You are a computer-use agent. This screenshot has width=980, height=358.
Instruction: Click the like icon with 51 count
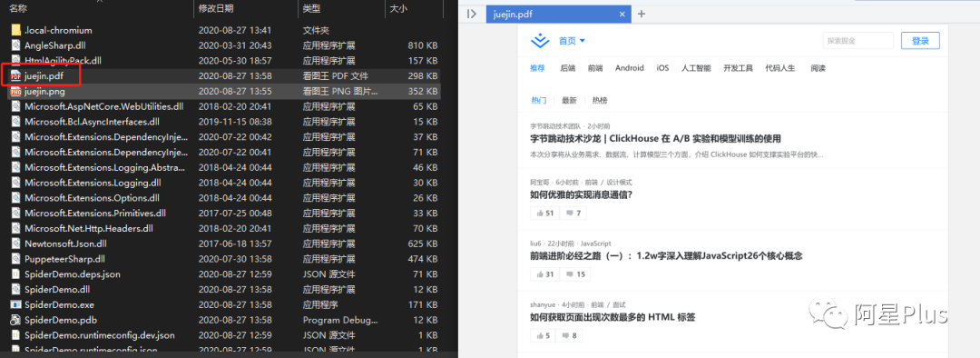coord(540,214)
